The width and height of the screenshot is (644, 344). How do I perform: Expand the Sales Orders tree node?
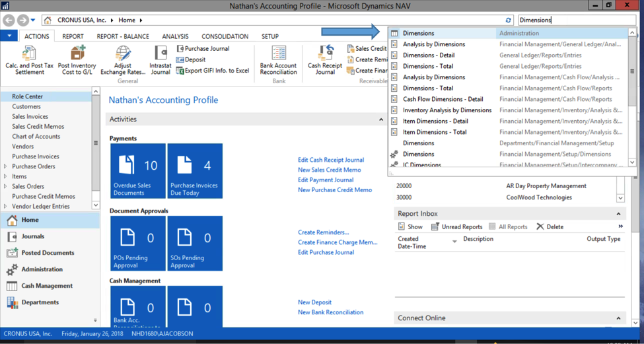pos(5,186)
